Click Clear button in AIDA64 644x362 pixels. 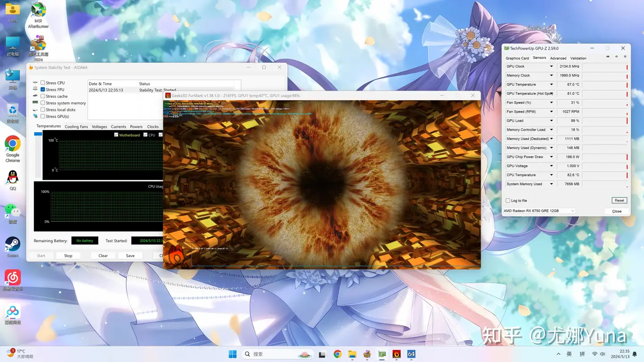tap(103, 256)
